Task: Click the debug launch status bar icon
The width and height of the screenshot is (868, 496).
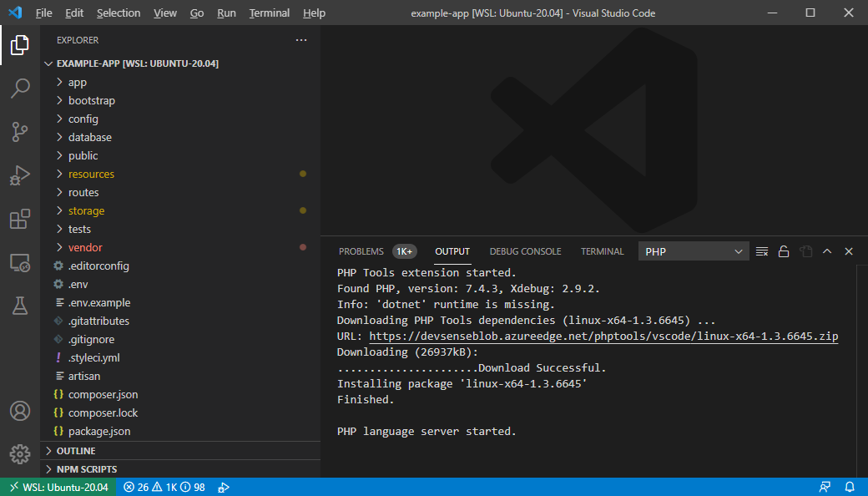Action: (x=224, y=487)
